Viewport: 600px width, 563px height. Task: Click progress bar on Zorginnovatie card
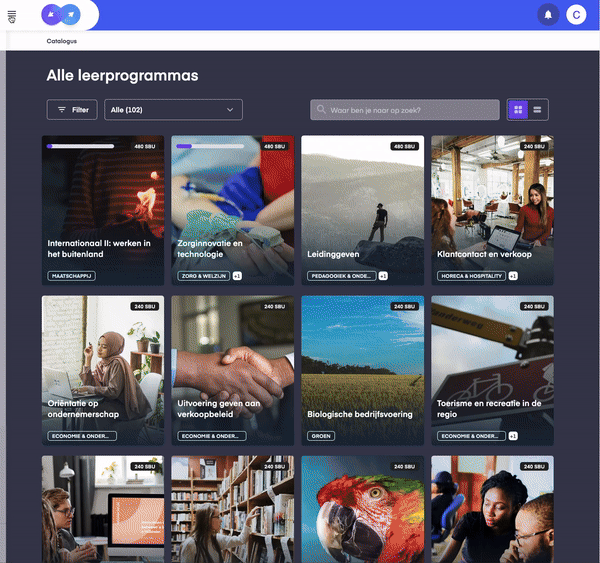tap(210, 146)
